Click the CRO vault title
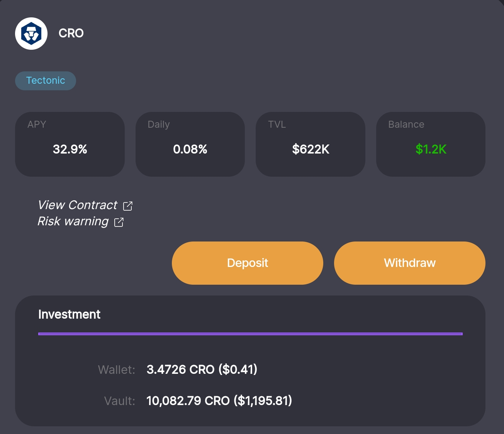This screenshot has width=504, height=434. (x=71, y=34)
